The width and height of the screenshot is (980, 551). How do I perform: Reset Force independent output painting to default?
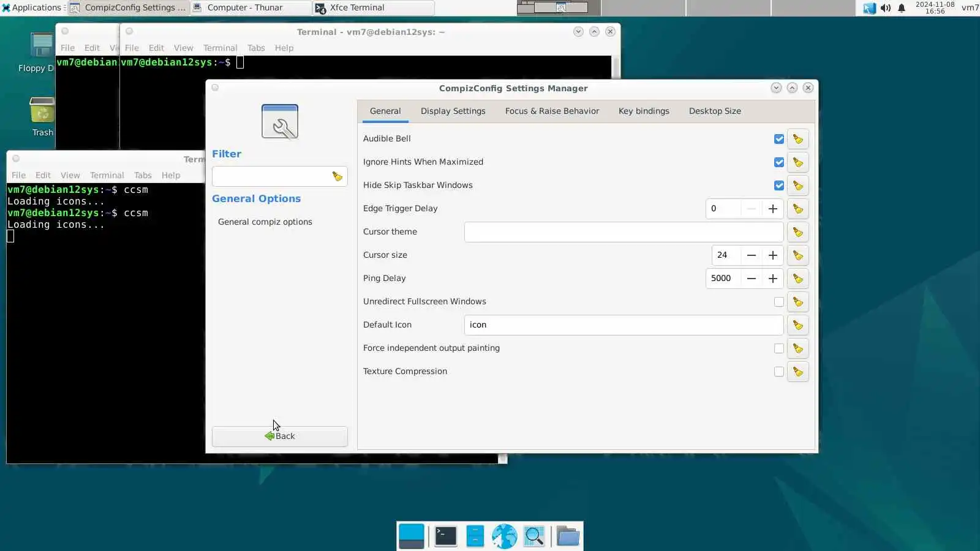[x=797, y=348]
